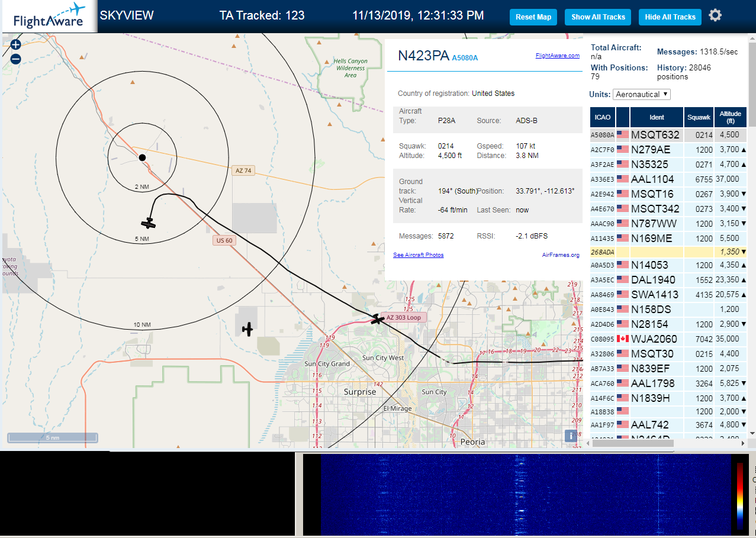Screen dimensions: 756x538
Task: Click the US 60 highway label
Action: coord(224,240)
